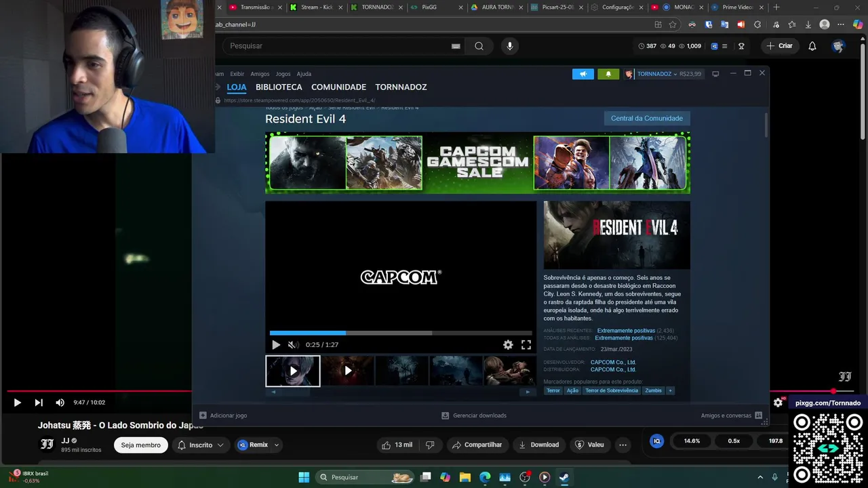Expand Inscrito subscription dropdown
Screen dimensions: 868x488
click(x=201, y=445)
